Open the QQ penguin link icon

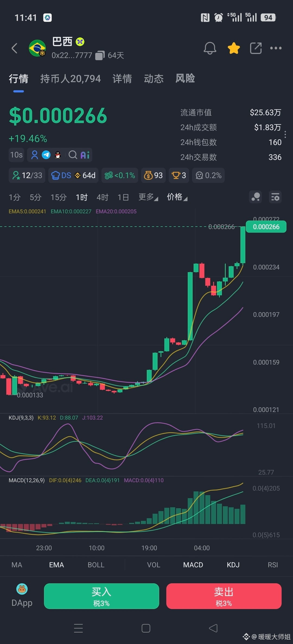(58, 155)
